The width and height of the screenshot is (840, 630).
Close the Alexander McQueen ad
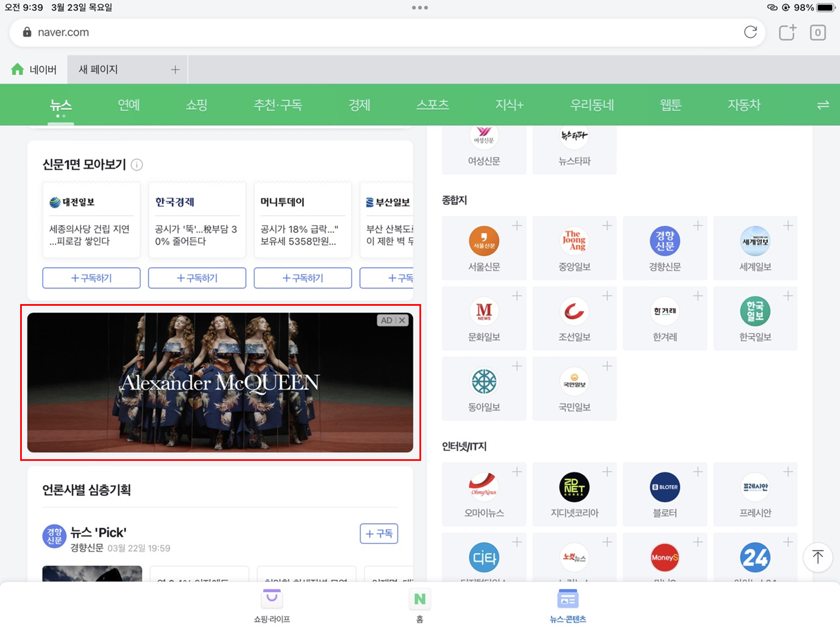pyautogui.click(x=402, y=320)
